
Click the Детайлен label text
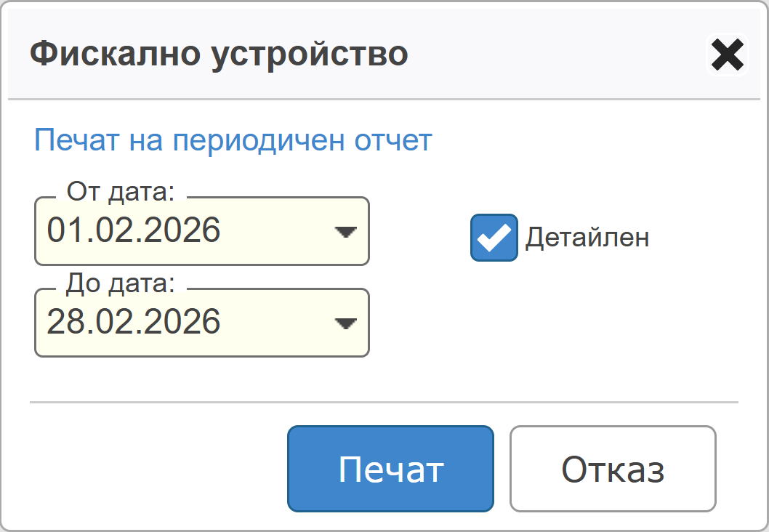pos(587,238)
